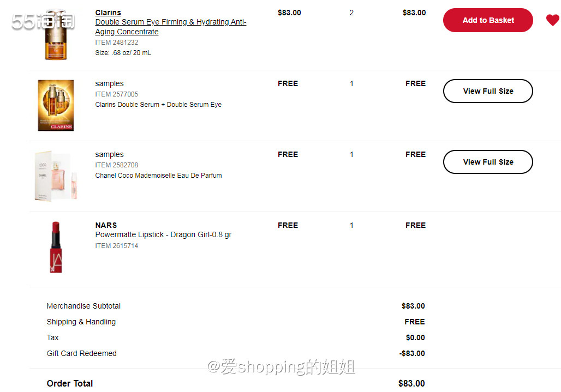Select the quantity value 2 for Clarins serum

tap(351, 13)
